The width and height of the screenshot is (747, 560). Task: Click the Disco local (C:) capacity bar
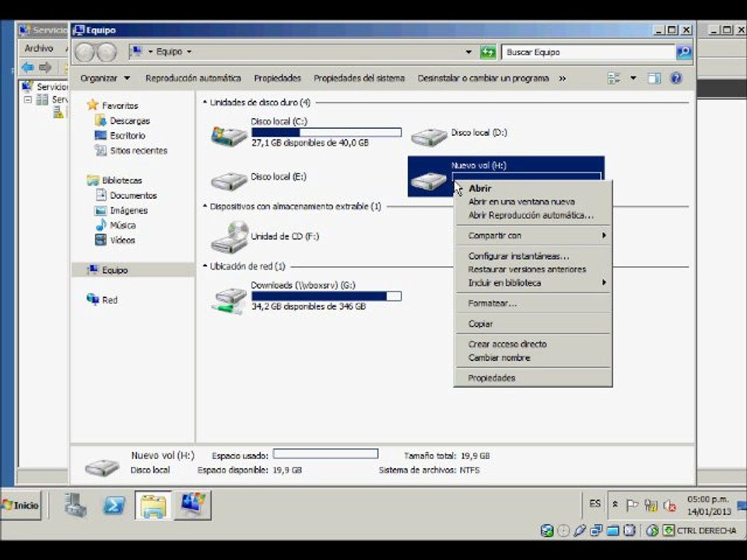(x=326, y=132)
